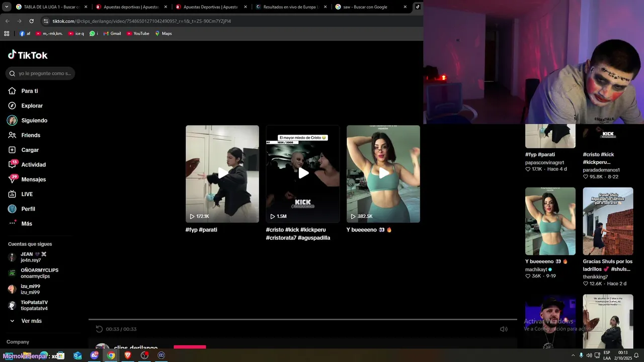This screenshot has width=644, height=362.
Task: Open the papasconvinagre1 author link
Action: click(545, 162)
